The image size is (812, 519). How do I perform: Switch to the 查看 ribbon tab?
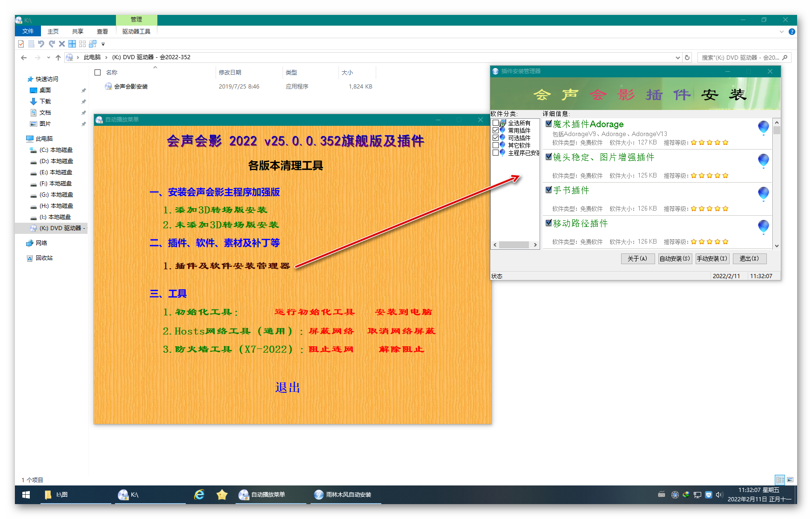[102, 31]
